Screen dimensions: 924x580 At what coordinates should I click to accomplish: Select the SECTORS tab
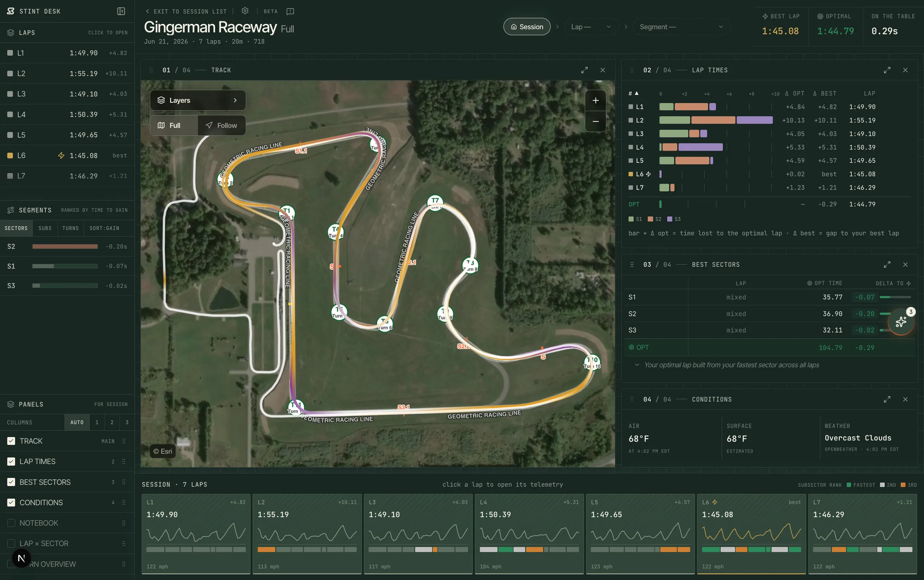(16, 228)
